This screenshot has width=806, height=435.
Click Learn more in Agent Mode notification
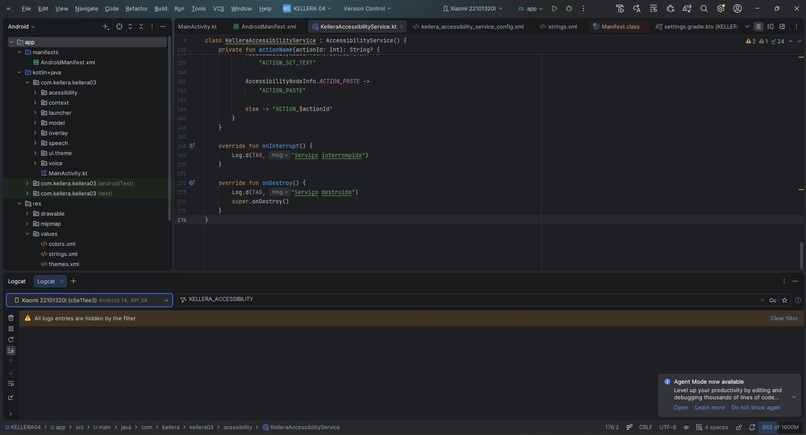(x=709, y=408)
